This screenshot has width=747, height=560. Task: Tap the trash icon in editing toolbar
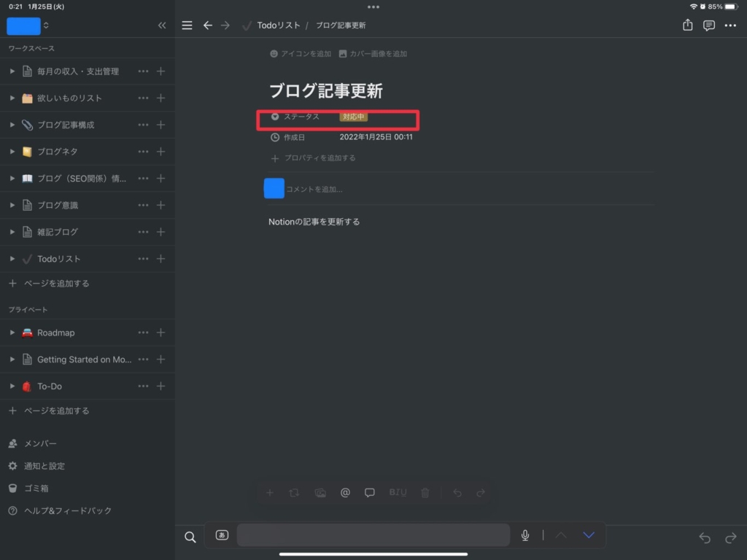(425, 493)
